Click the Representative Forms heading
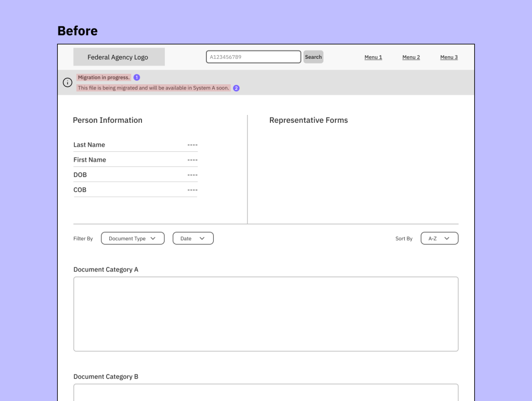Screen dimensions: 532x401 pyautogui.click(x=308, y=120)
